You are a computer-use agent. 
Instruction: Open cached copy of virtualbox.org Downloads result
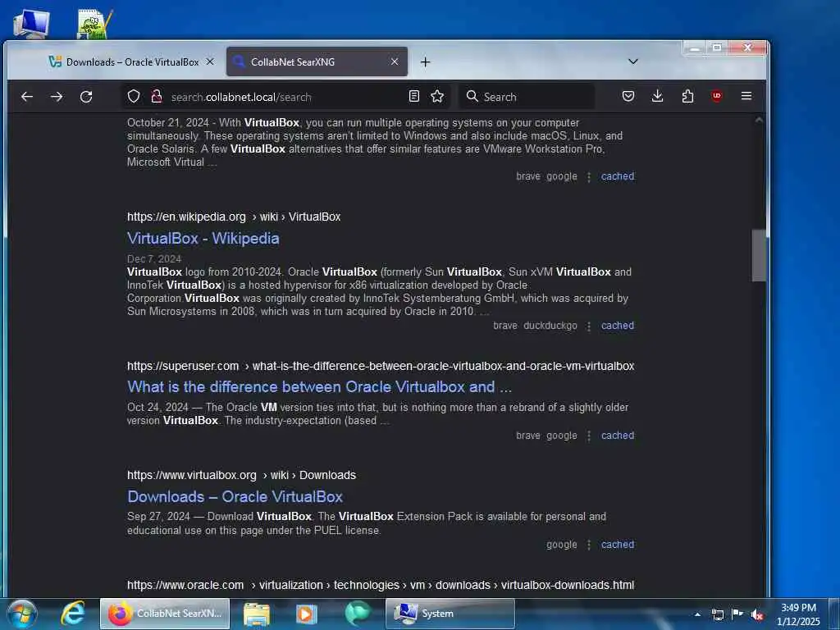click(617, 545)
